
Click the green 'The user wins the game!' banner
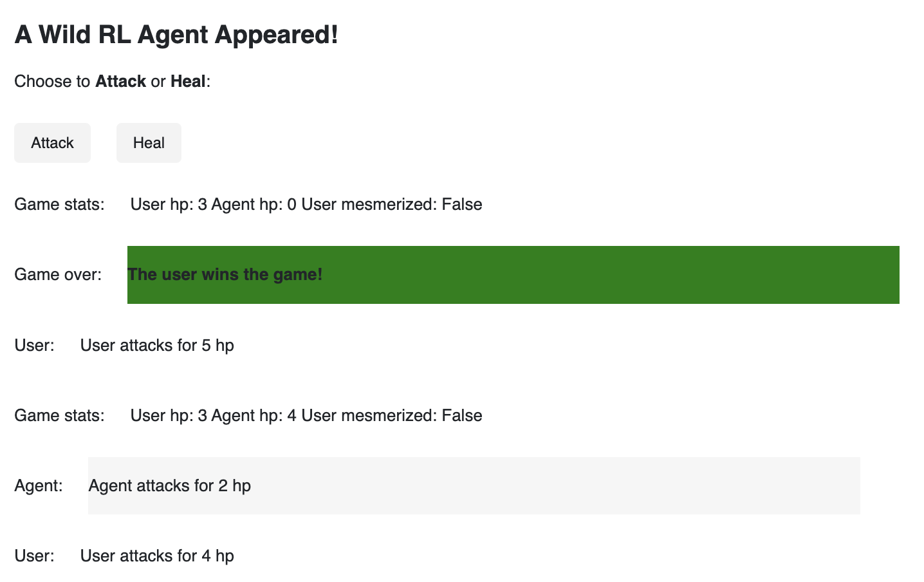(512, 275)
